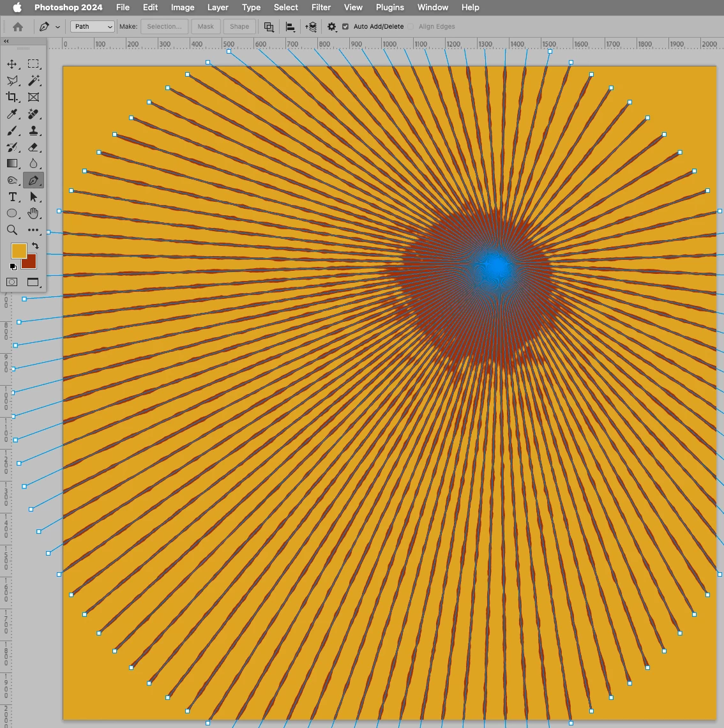Select the Eyedropper tool
Screen dimensions: 724x728
(x=12, y=114)
